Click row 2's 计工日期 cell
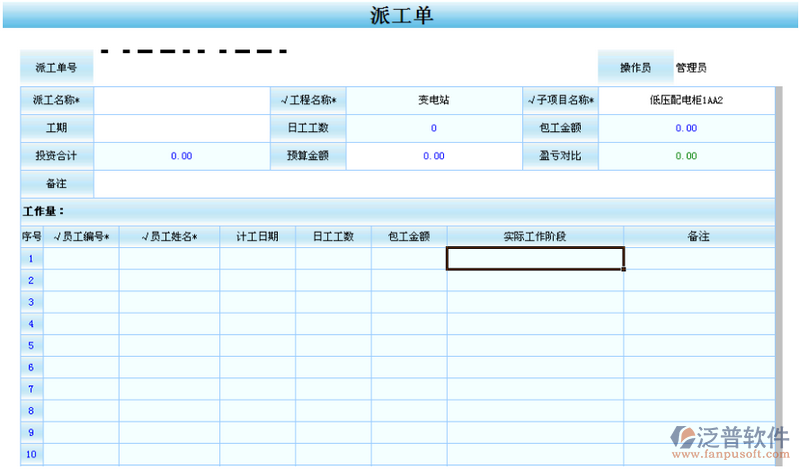Viewport: 800px width, 470px height. coord(257,281)
